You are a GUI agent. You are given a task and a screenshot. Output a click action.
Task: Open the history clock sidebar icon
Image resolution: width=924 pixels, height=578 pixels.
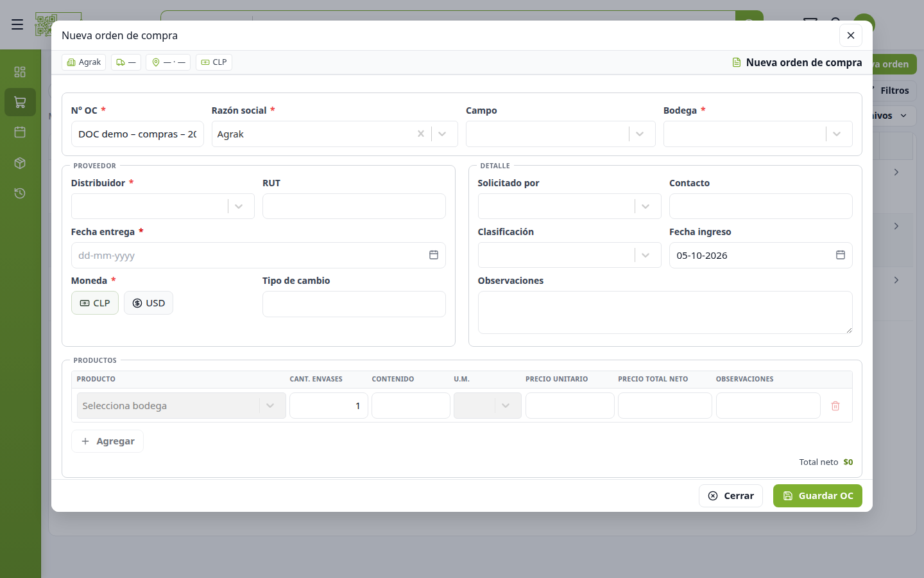coord(20,193)
